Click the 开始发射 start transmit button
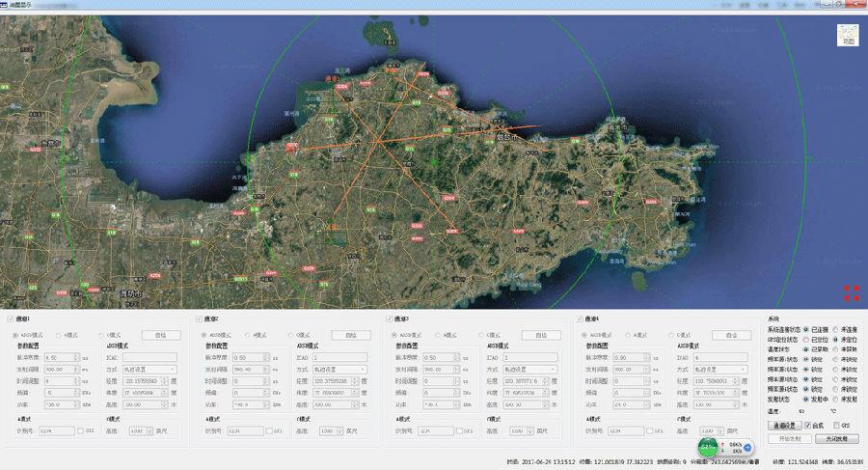This screenshot has width=868, height=470. click(x=789, y=438)
